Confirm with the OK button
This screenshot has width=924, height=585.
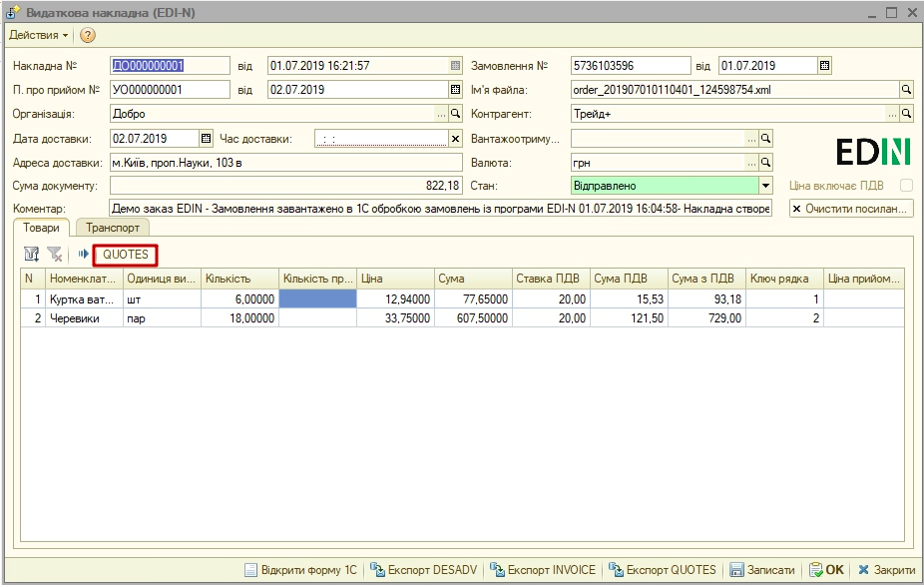(x=827, y=570)
